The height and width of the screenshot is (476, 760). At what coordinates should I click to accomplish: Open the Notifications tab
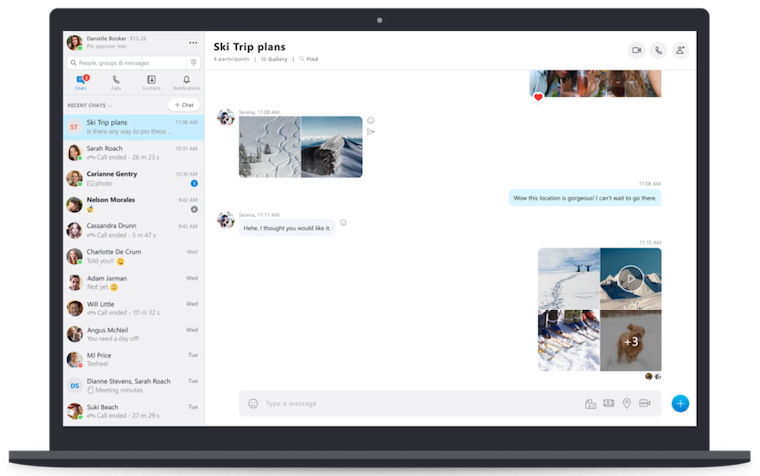coord(187,82)
